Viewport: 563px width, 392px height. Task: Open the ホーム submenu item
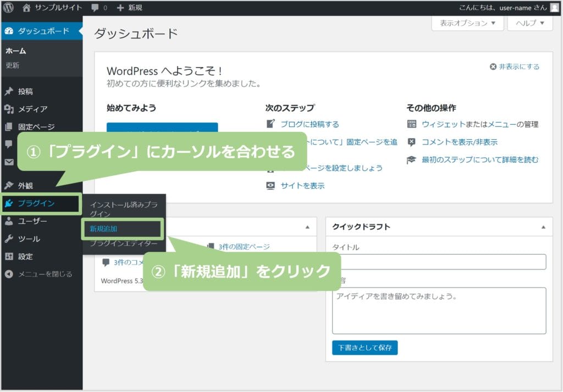click(x=16, y=51)
